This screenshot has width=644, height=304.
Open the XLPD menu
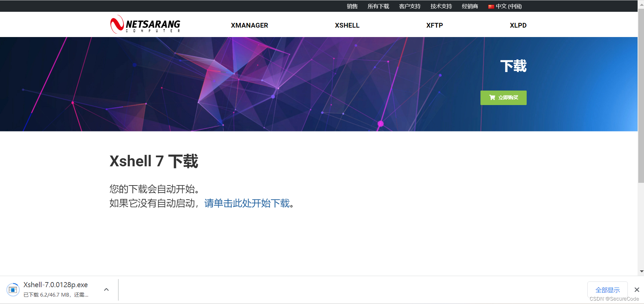tap(518, 25)
